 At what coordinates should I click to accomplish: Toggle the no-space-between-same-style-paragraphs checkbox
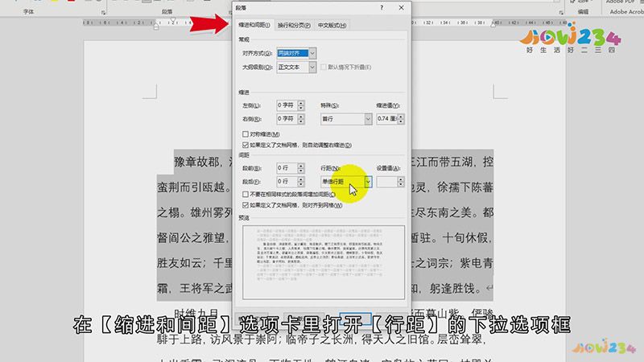(x=246, y=194)
